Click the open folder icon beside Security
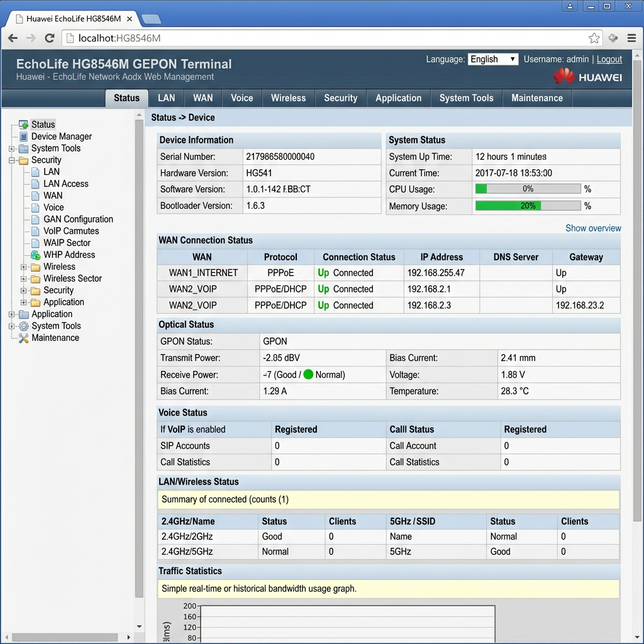 [23, 160]
